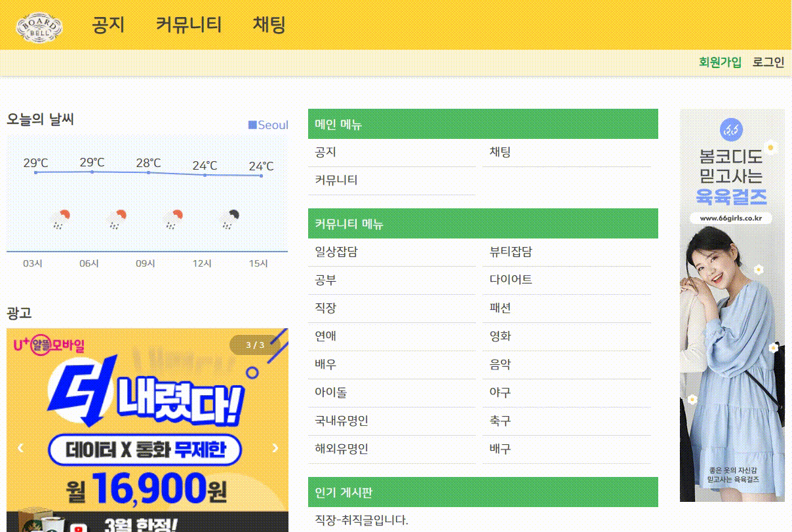The image size is (792, 532).
Task: Click the 03시 temperature point 29°C
Action: pyautogui.click(x=36, y=172)
